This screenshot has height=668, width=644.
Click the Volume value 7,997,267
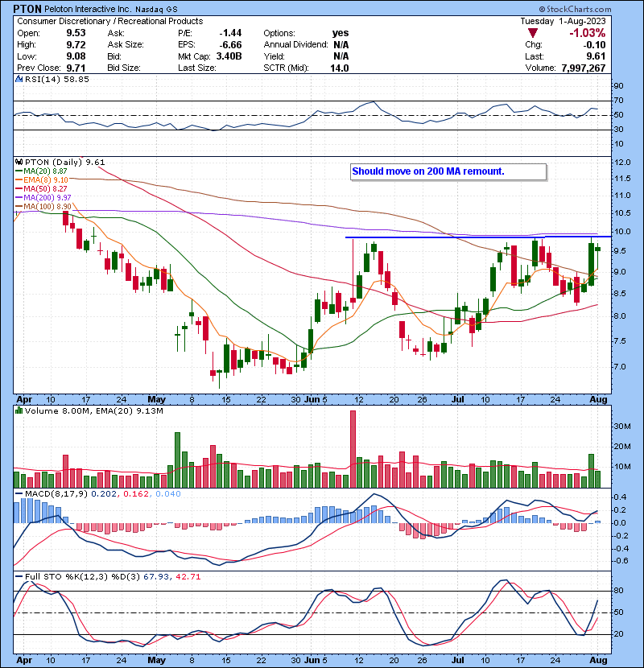pyautogui.click(x=584, y=68)
